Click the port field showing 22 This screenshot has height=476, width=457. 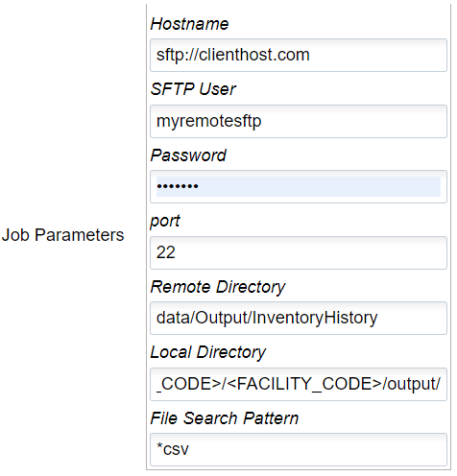point(299,252)
